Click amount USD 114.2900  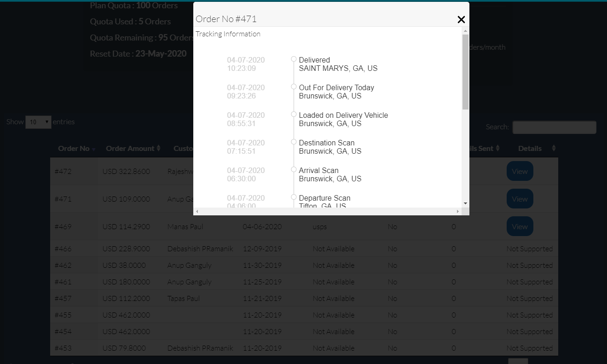tap(127, 226)
